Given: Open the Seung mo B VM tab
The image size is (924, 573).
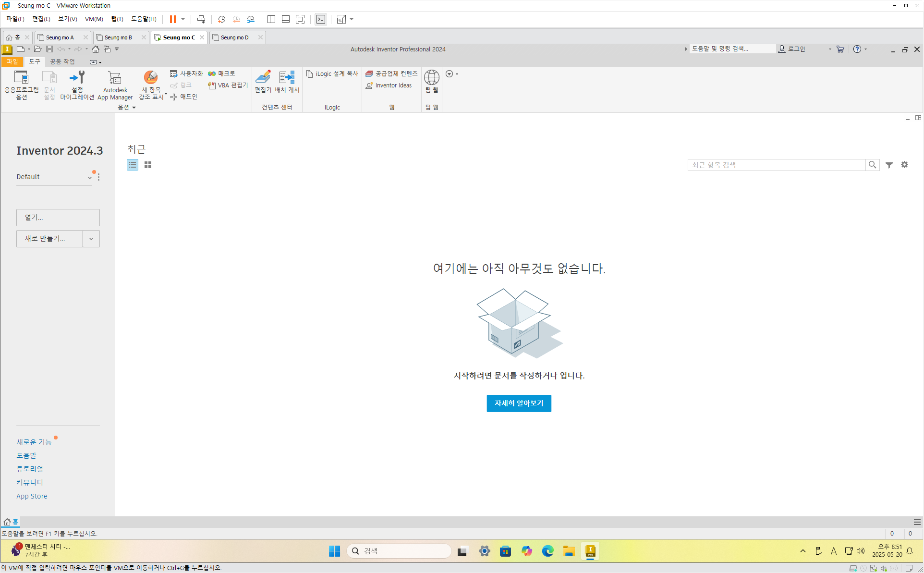Looking at the screenshot, I should coord(118,37).
